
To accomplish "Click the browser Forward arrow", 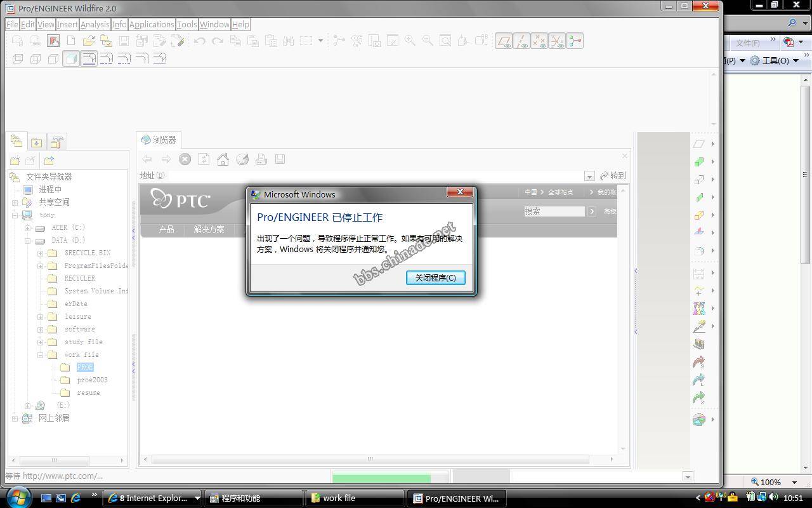I will coord(166,159).
